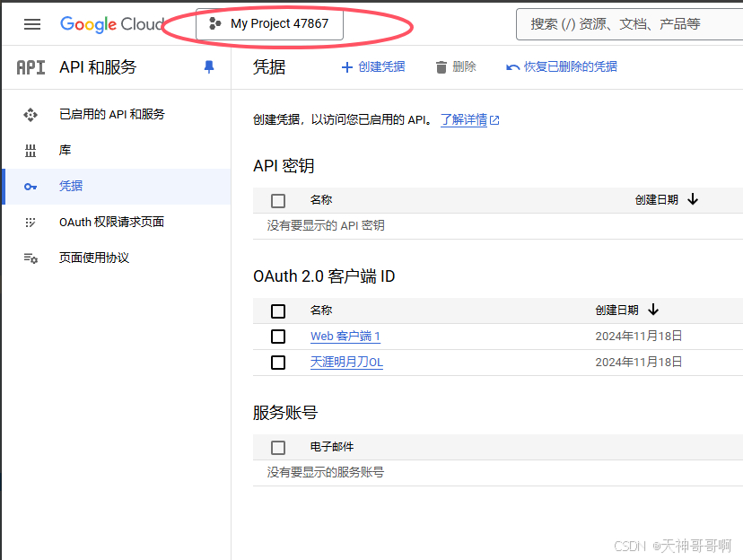Open the hamburger navigation menu

[32, 24]
